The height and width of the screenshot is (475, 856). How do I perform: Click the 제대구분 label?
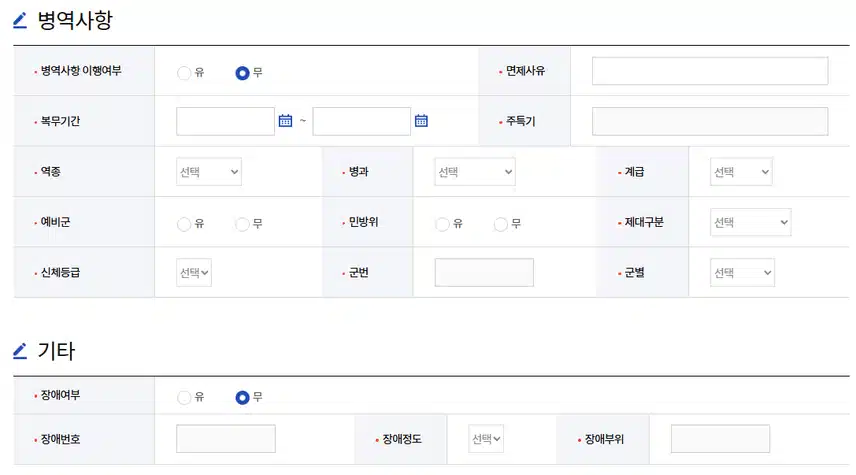point(644,222)
